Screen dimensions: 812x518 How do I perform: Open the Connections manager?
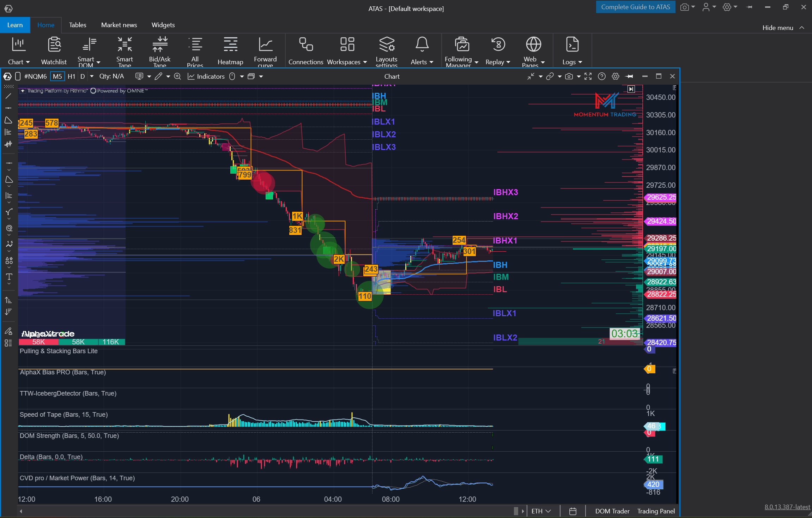click(x=306, y=51)
